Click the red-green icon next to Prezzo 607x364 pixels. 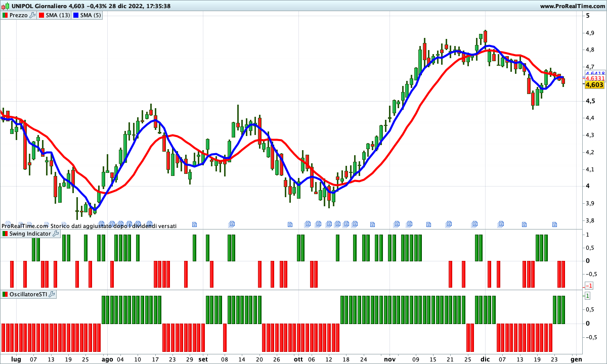coord(5,15)
